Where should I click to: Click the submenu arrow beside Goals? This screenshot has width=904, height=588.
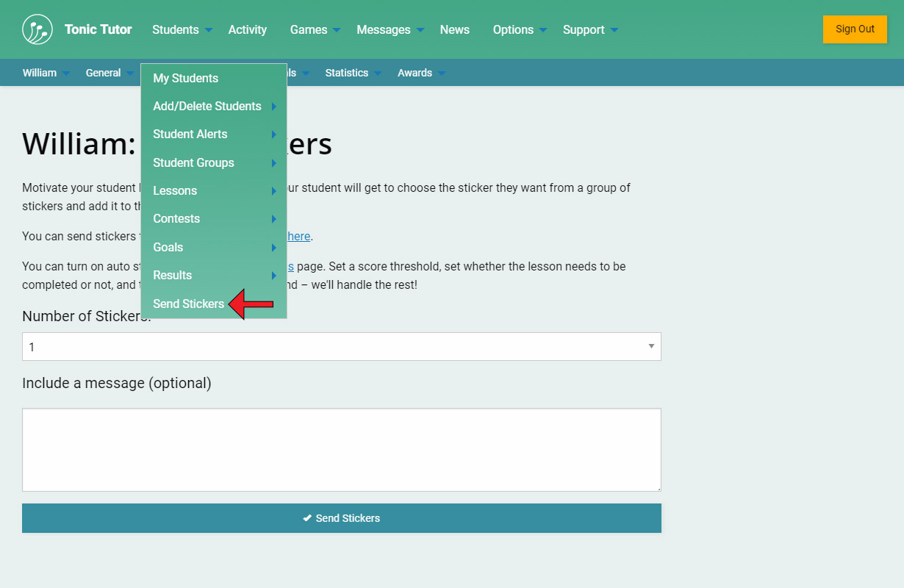273,248
